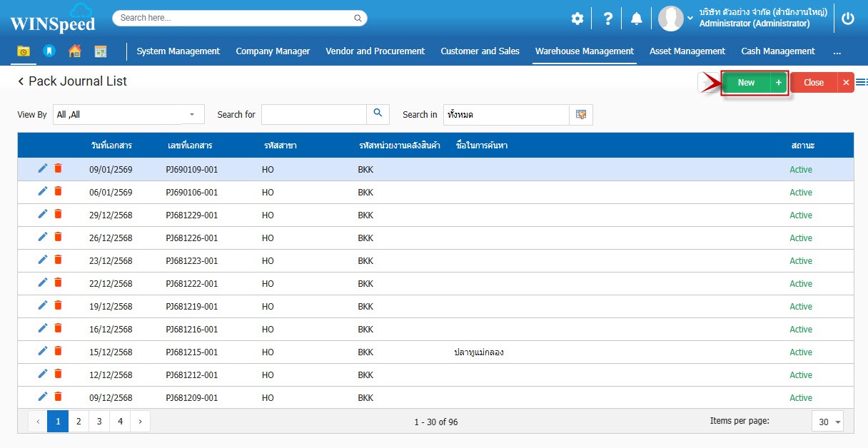The height and width of the screenshot is (448, 868).
Task: Open the Vendor and Procurement menu
Action: point(375,51)
